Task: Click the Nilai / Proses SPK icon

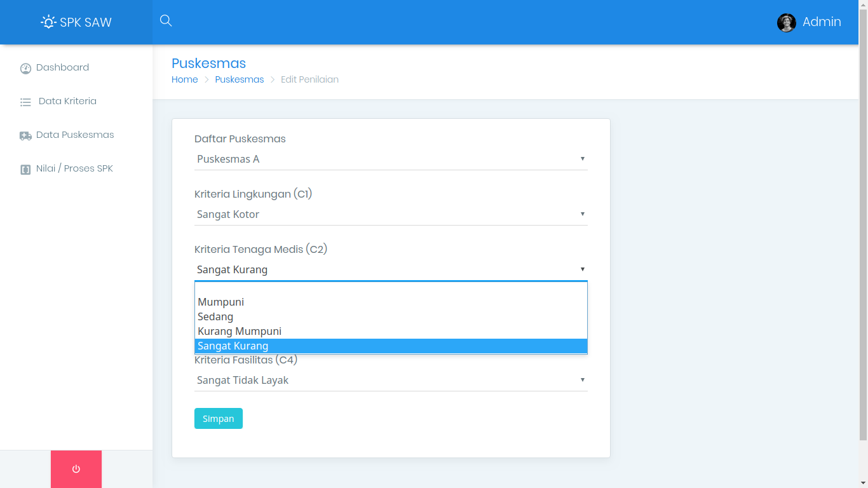Action: (x=25, y=169)
